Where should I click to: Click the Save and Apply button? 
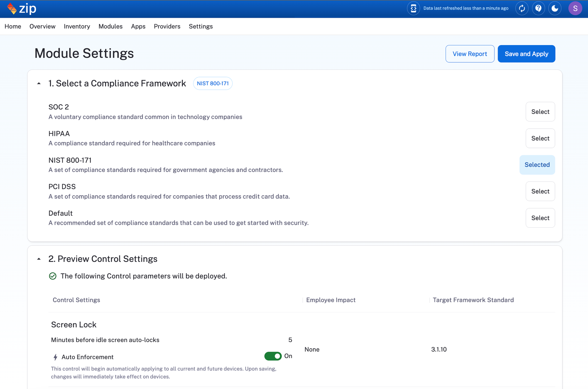[x=526, y=54]
